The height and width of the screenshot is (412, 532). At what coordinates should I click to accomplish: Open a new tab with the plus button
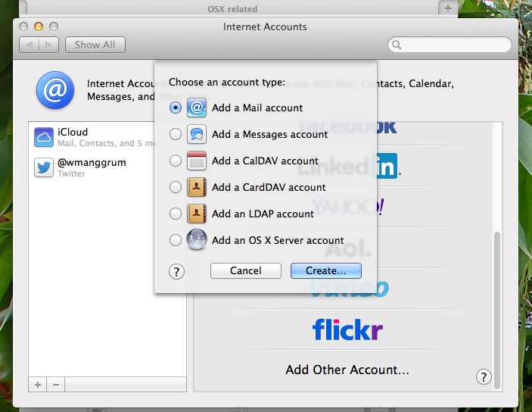[x=448, y=8]
